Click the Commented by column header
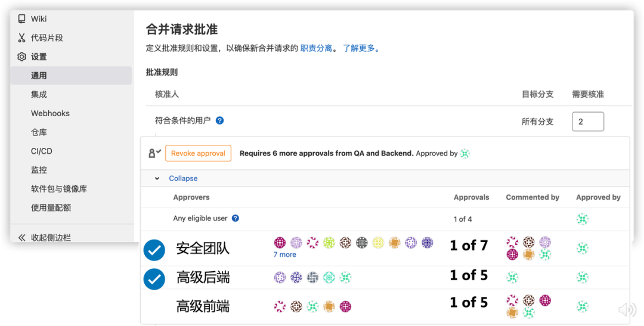This screenshot has width=644, height=326. (x=532, y=197)
